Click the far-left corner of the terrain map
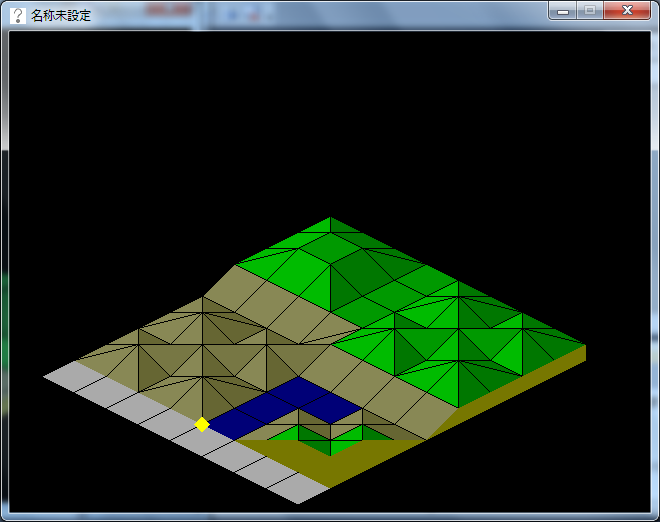Screen dimensions: 660x522 click(x=46, y=377)
